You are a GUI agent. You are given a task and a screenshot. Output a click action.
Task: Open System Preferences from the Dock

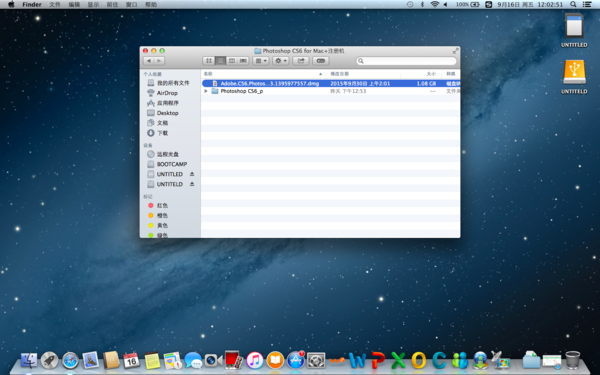point(316,360)
